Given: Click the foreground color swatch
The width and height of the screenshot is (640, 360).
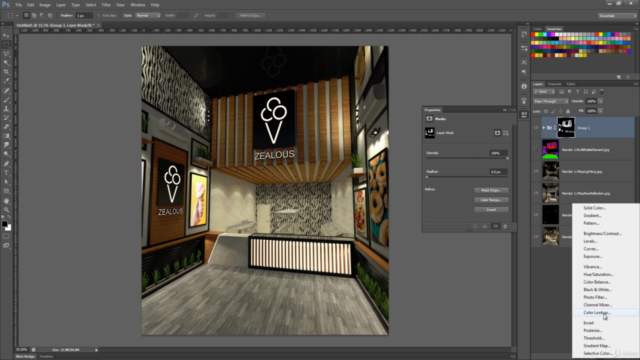Looking at the screenshot, I should coord(4,224).
